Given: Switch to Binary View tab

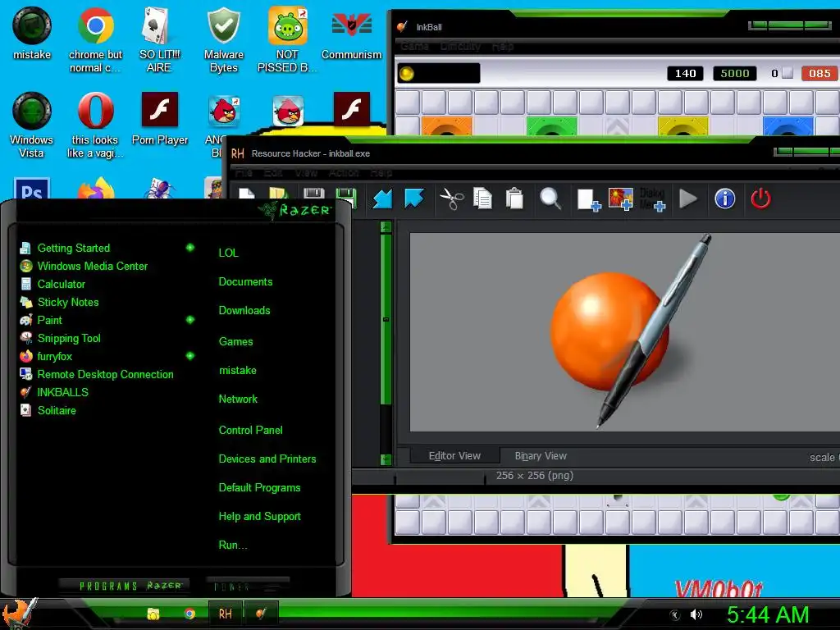Looking at the screenshot, I should point(541,456).
